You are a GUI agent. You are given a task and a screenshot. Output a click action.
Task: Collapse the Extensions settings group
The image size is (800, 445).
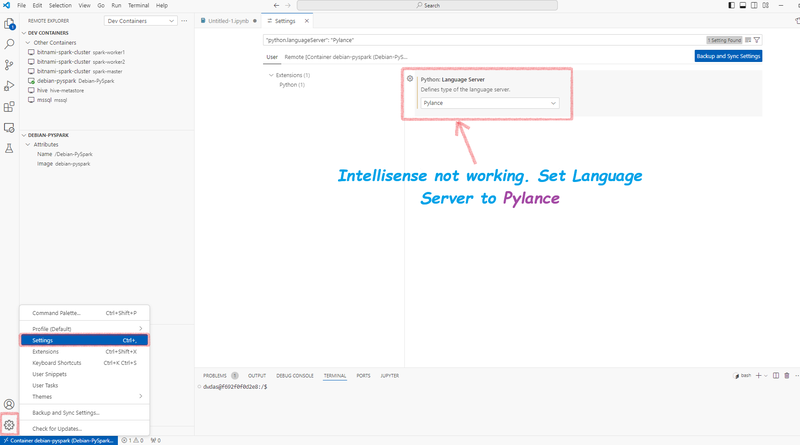[x=271, y=75]
